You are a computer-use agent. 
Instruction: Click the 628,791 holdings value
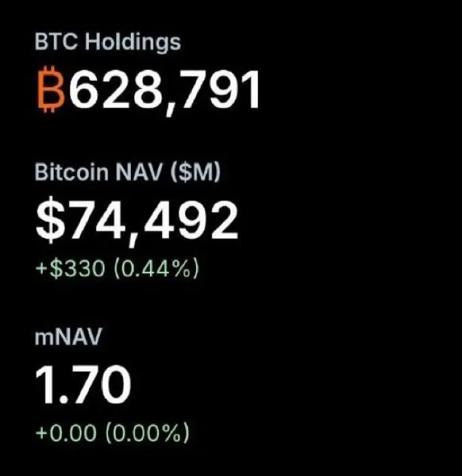pyautogui.click(x=165, y=92)
